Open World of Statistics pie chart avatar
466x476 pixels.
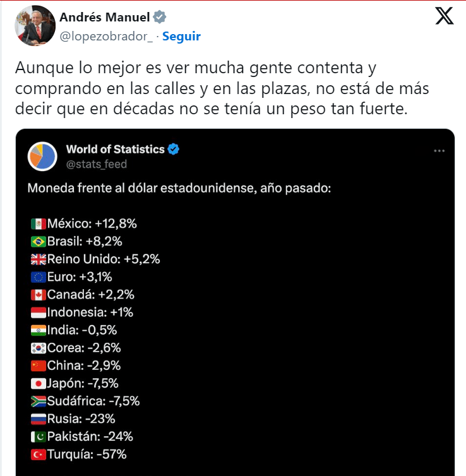[x=43, y=157]
